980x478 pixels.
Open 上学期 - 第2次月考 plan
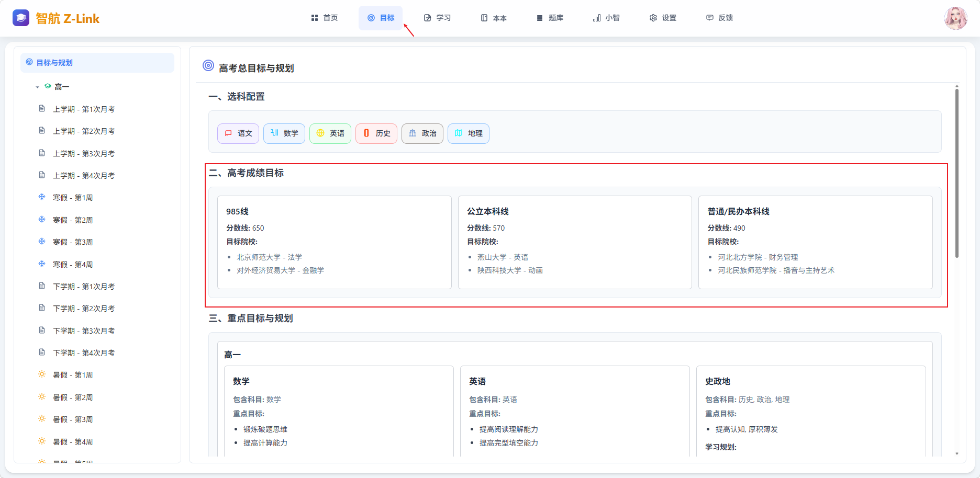coord(84,131)
